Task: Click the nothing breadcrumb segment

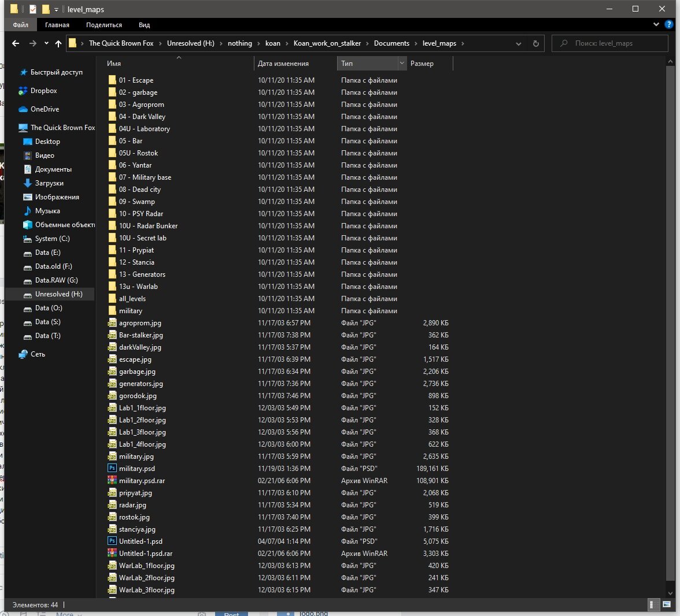Action: [240, 43]
